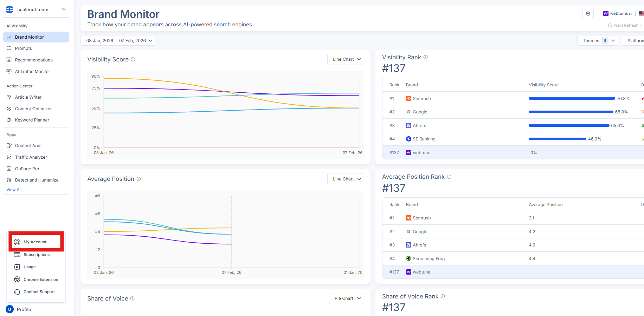The image size is (644, 316).
Task: Open Prompts in the sidebar
Action: click(x=23, y=48)
